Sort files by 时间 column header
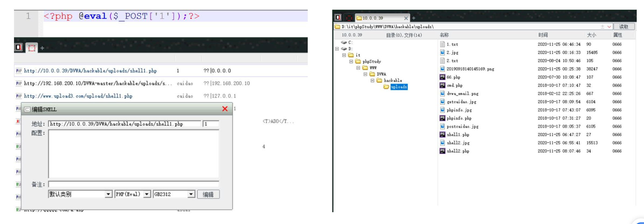Viewport: 644px width, 224px height. 543,35
